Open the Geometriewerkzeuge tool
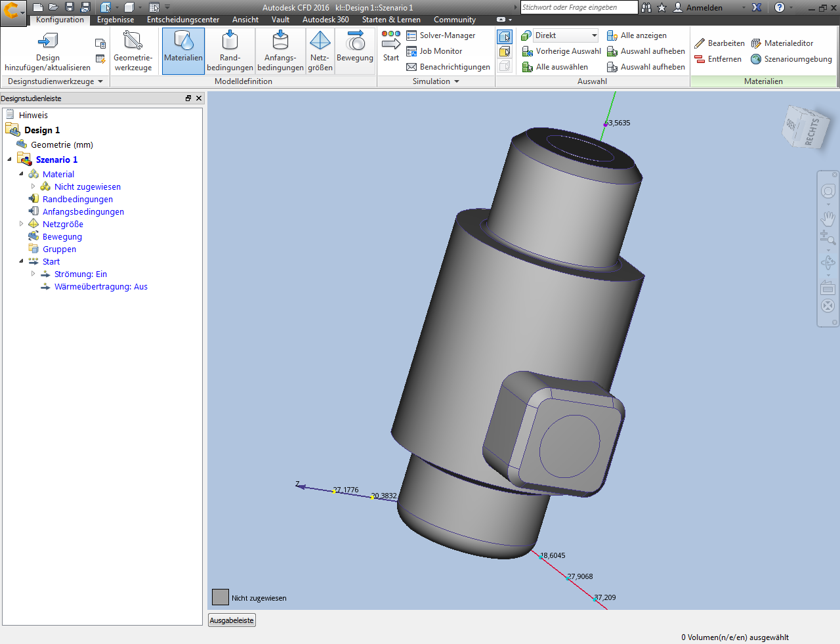The width and height of the screenshot is (840, 644). click(x=133, y=52)
